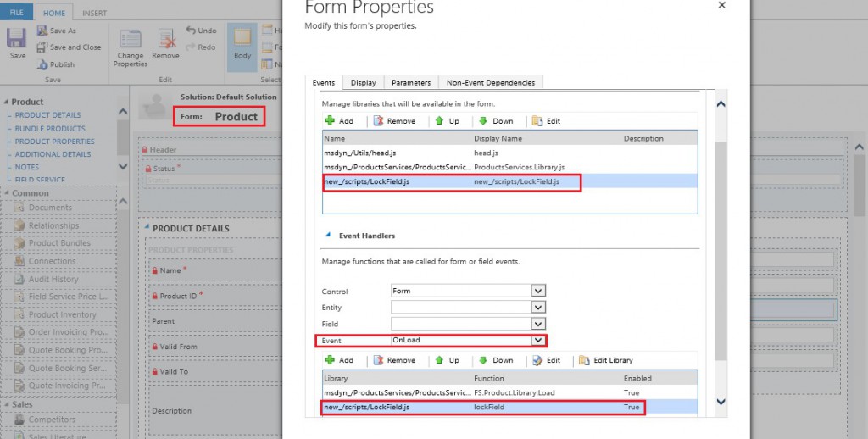The width and height of the screenshot is (868, 439).
Task: Edit the selected form library
Action: 547,120
